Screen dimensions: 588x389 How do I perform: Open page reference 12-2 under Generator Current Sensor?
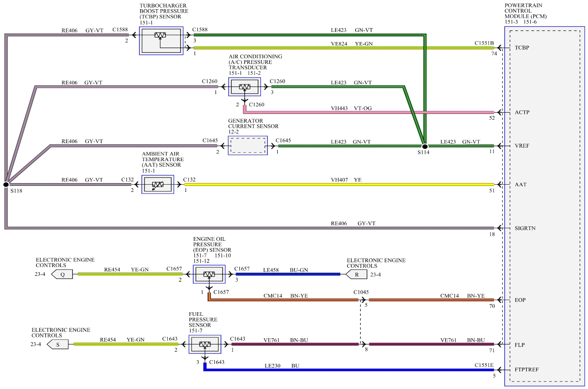(233, 132)
